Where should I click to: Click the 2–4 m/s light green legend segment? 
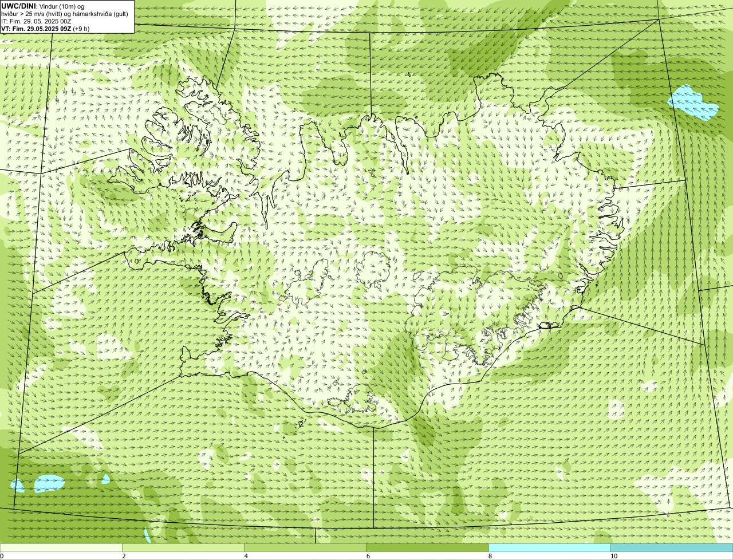click(183, 548)
